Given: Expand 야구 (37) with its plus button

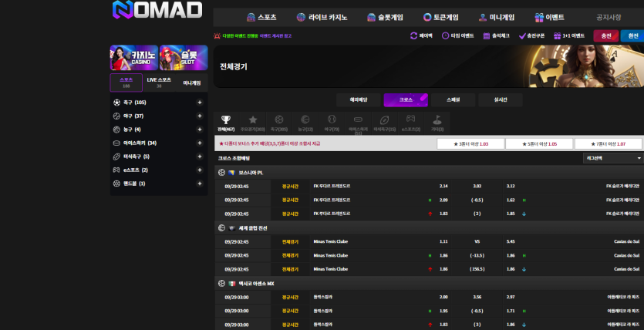Looking at the screenshot, I should click(199, 116).
